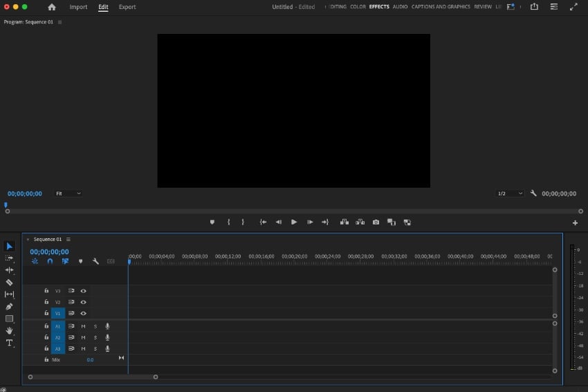The width and height of the screenshot is (588, 392).
Task: Select the Razor tool
Action: click(10, 283)
